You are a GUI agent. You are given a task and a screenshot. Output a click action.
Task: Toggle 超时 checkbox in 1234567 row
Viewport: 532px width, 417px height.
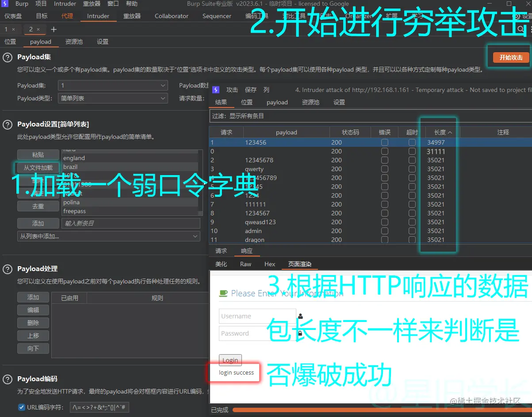coord(412,213)
